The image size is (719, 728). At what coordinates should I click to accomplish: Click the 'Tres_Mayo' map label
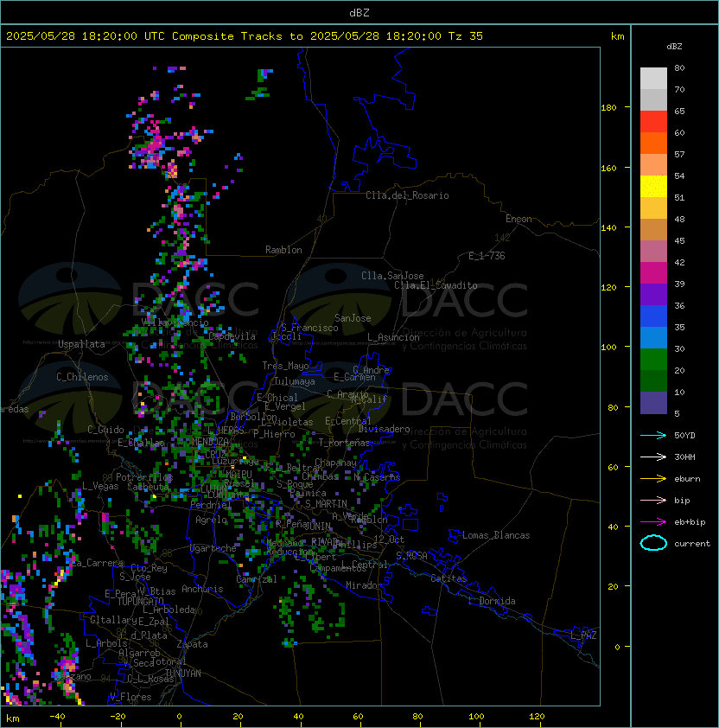pos(285,366)
